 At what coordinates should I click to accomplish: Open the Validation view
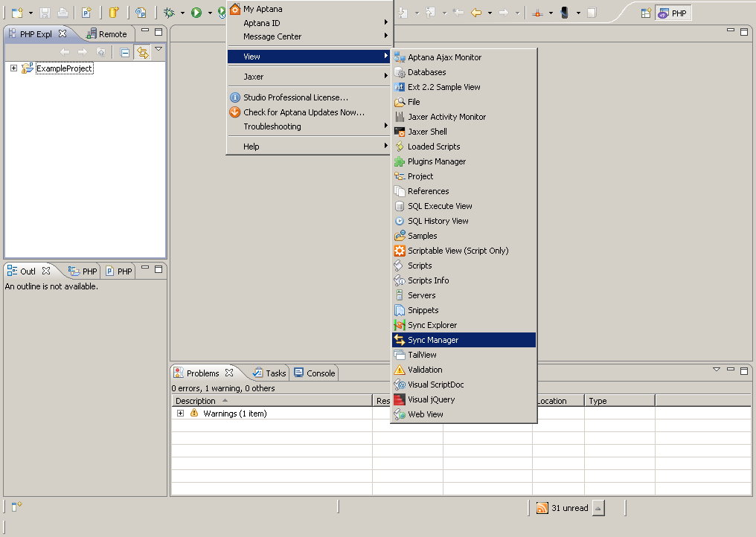click(x=464, y=370)
